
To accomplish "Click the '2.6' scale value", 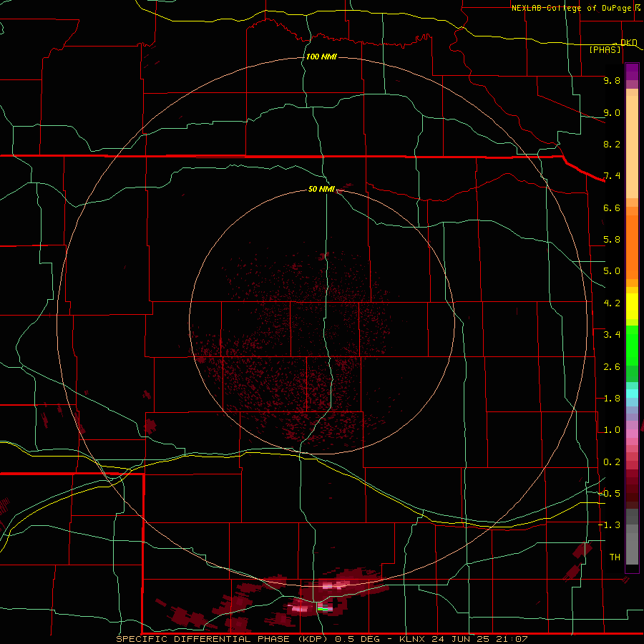I will coord(612,367).
